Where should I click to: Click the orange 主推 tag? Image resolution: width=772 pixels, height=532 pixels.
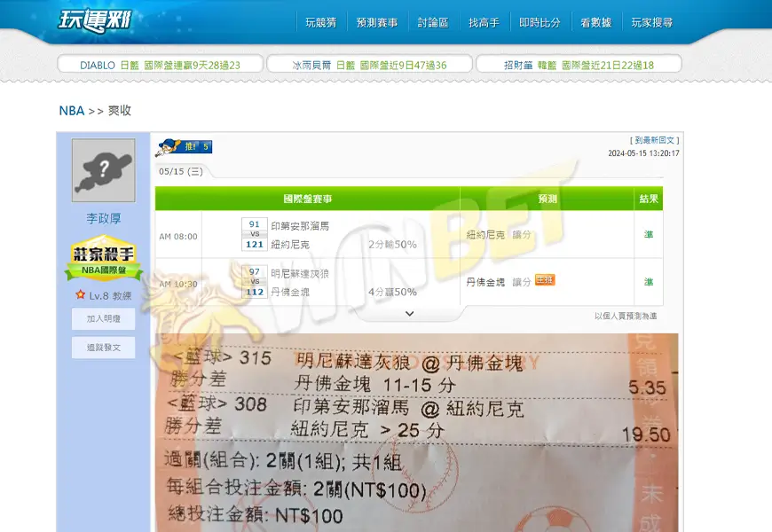[545, 280]
